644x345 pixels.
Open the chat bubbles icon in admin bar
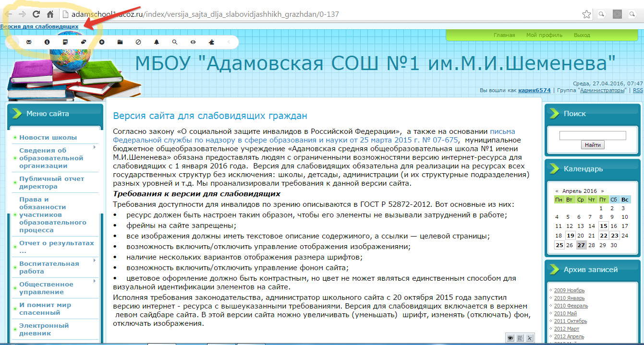(x=84, y=42)
